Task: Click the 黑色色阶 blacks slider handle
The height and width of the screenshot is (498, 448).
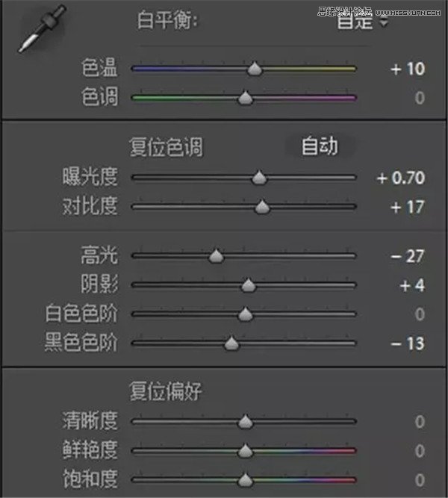Action: [231, 344]
